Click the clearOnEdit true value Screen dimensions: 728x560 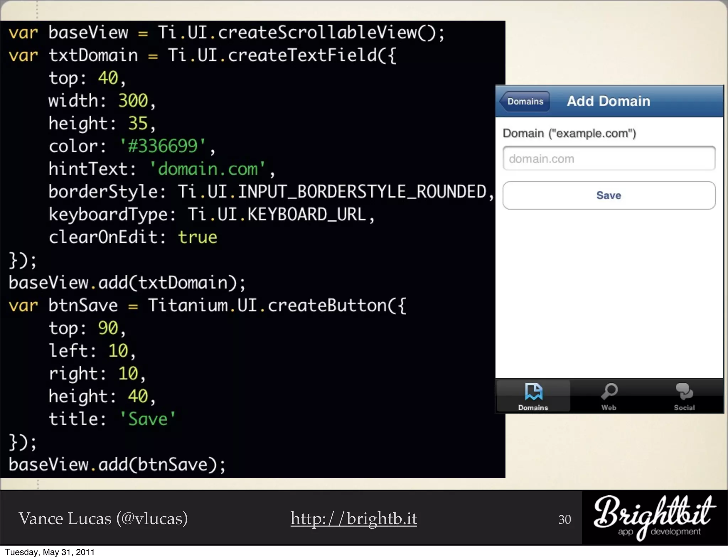click(197, 237)
